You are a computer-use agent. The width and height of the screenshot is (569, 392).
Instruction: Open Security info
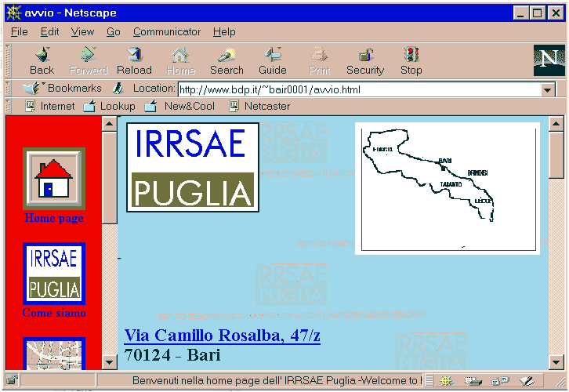pyautogui.click(x=365, y=61)
